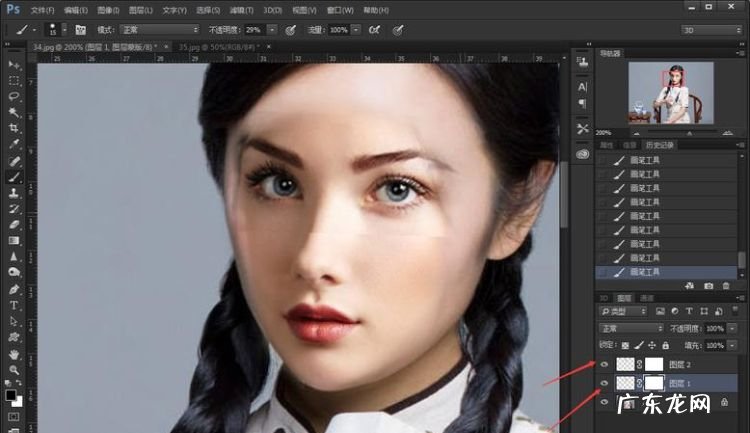750x433 pixels.
Task: Toggle visibility of 图层 2 layer
Action: (604, 365)
